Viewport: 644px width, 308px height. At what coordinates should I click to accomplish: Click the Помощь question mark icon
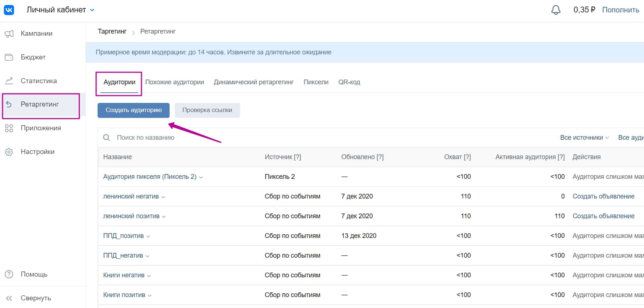9,274
